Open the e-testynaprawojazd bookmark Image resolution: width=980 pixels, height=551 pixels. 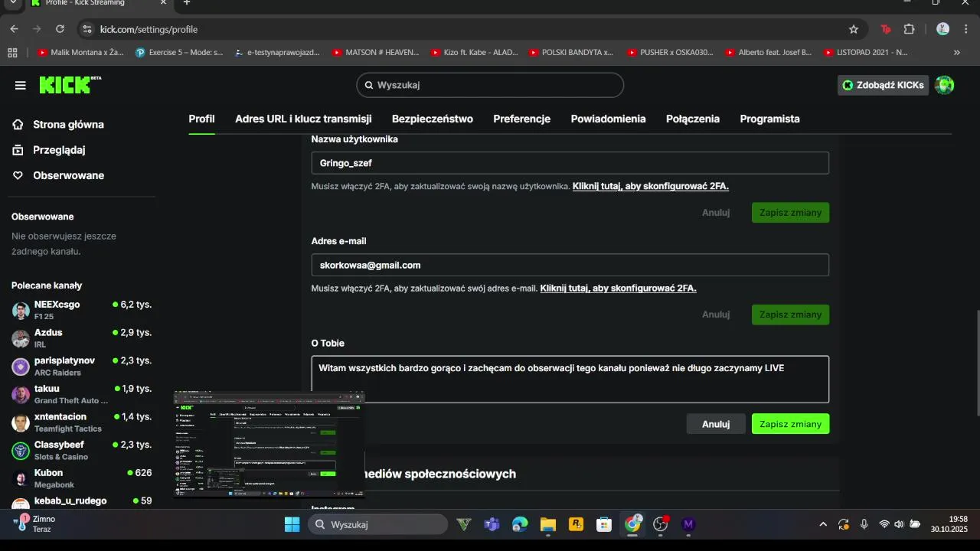277,53
